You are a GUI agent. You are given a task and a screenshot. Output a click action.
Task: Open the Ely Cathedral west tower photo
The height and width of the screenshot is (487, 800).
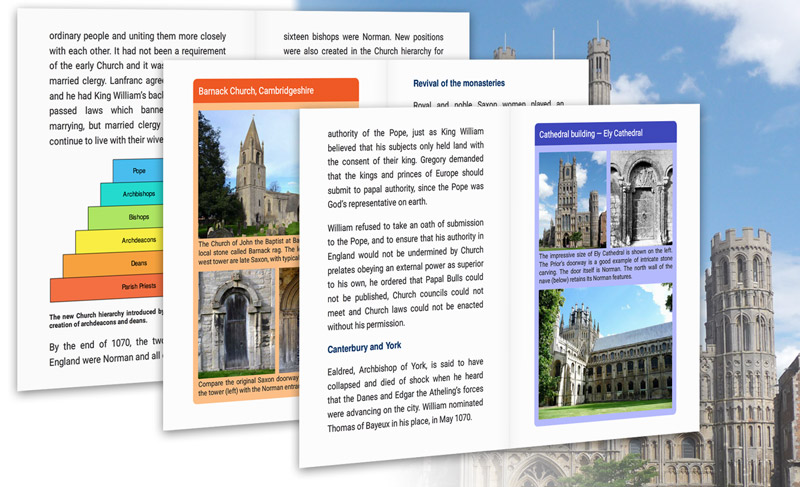point(572,200)
